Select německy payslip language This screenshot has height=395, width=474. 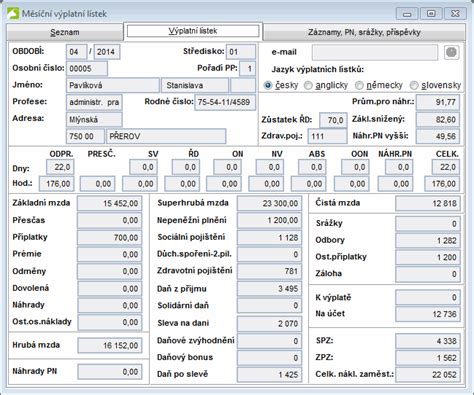(359, 85)
